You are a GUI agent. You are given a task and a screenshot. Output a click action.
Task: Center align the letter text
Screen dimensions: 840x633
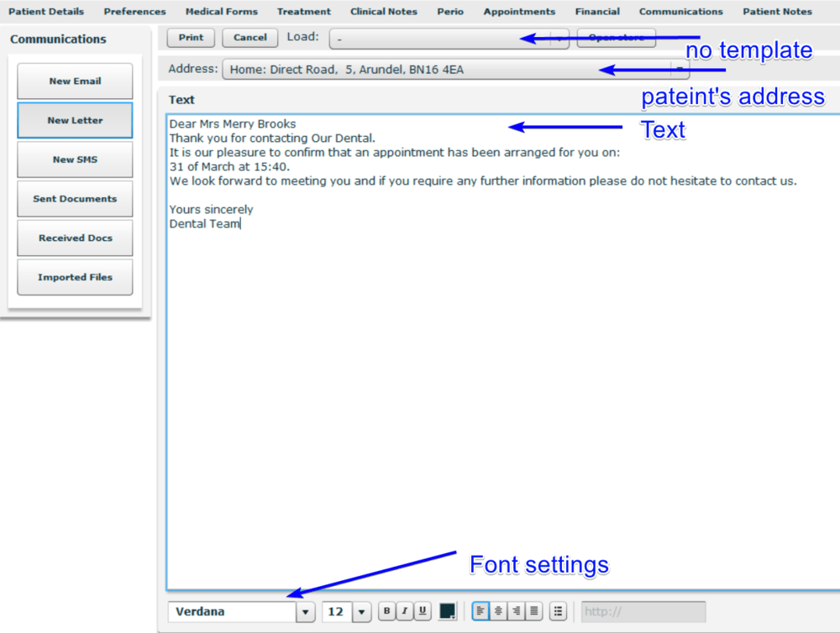tap(498, 611)
